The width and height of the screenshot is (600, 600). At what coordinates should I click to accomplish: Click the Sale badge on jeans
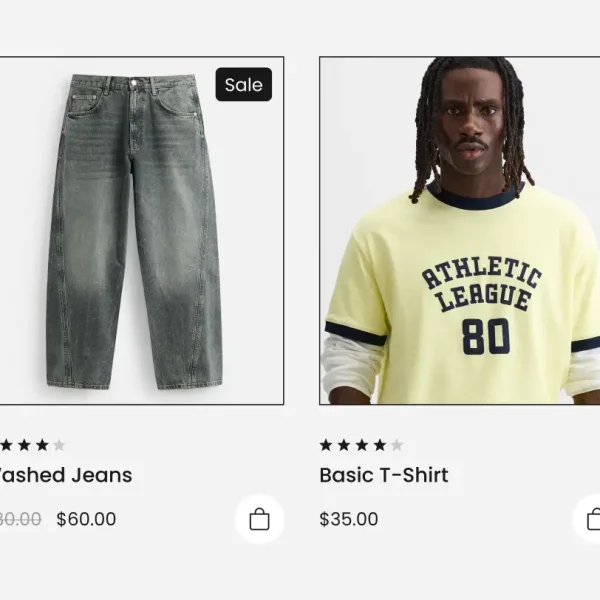tap(244, 85)
